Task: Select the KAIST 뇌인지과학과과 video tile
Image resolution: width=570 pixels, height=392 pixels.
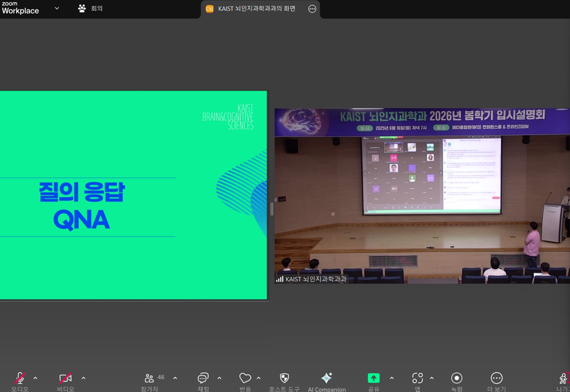Action: click(x=422, y=196)
